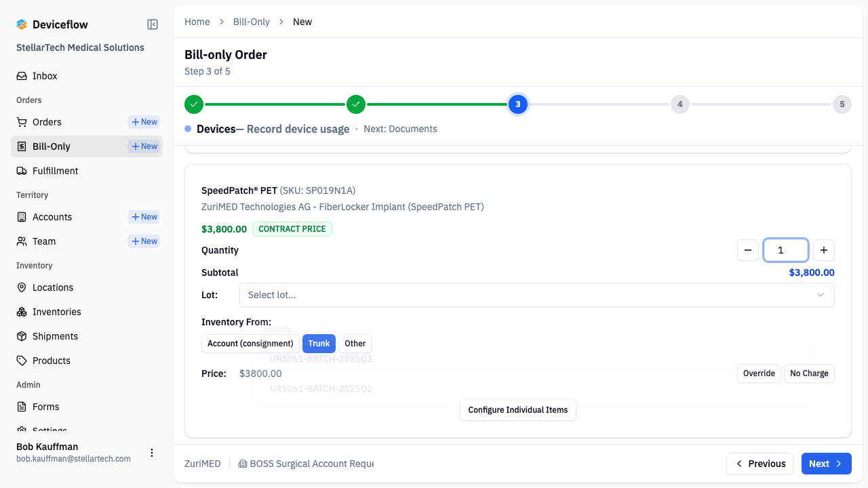Go to Previous step
This screenshot has width=868, height=488.
pyautogui.click(x=760, y=464)
